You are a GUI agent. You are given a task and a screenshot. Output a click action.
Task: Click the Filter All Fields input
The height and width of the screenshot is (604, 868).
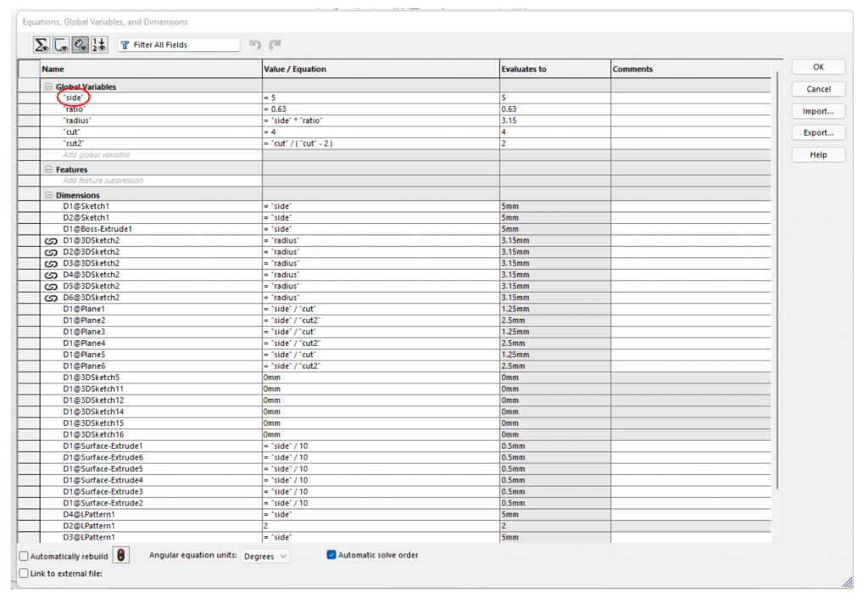point(179,45)
